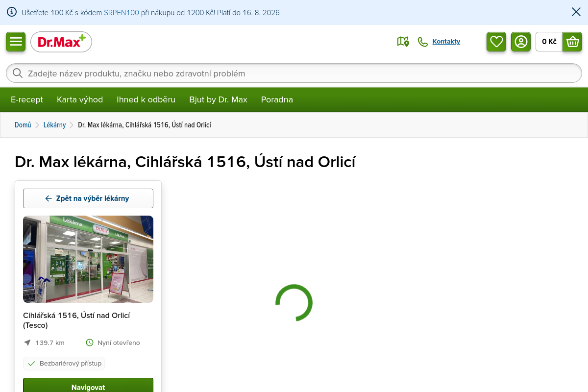Image resolution: width=588 pixels, height=392 pixels.
Task: Click the checkmark icon in Bezbariérový přístup
Action: (31, 364)
